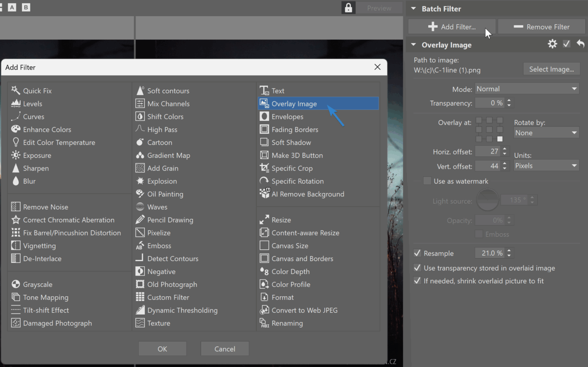Image resolution: width=588 pixels, height=367 pixels.
Task: Cancel the Add Filter dialog
Action: [x=225, y=349]
